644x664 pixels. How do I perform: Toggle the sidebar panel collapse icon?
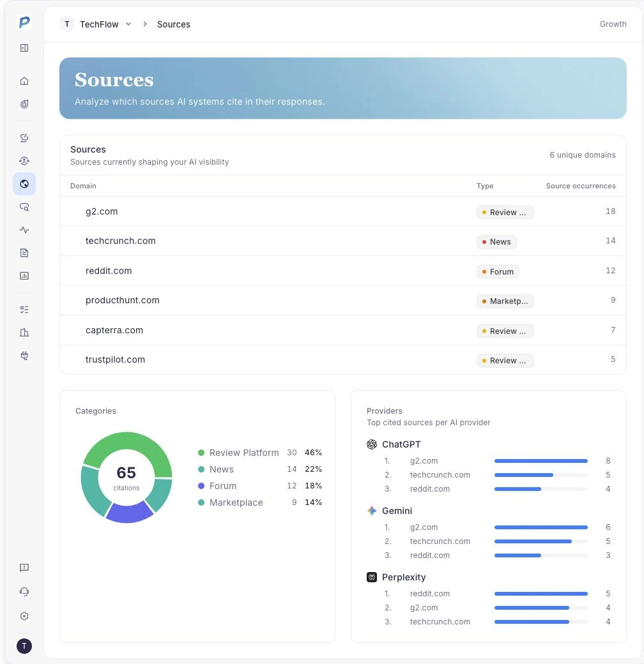coord(24,48)
